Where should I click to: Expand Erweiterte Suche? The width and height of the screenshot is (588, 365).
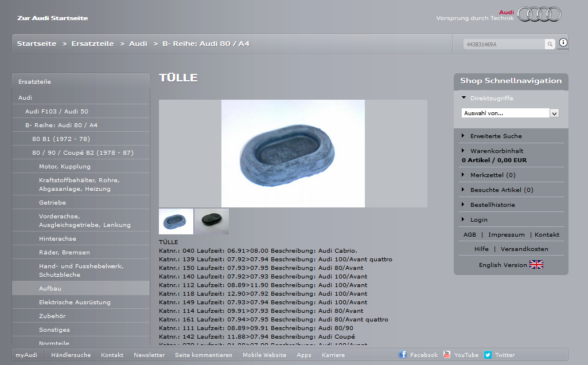[496, 136]
